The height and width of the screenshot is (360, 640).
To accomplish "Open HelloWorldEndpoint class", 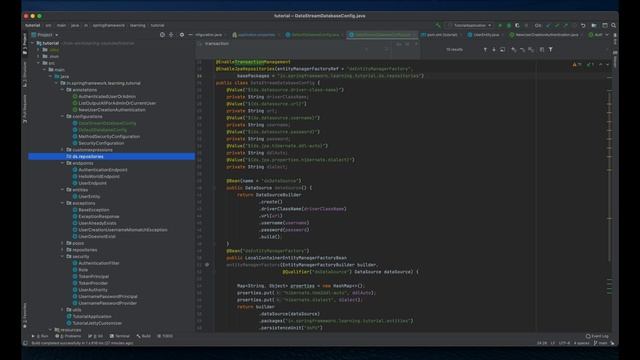I will [96, 176].
